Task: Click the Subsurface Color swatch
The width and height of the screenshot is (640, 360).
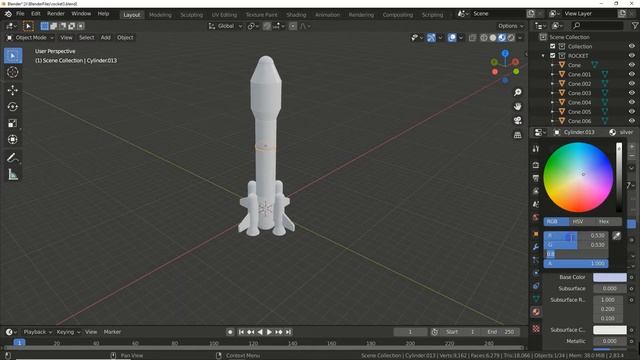Action: click(609, 330)
